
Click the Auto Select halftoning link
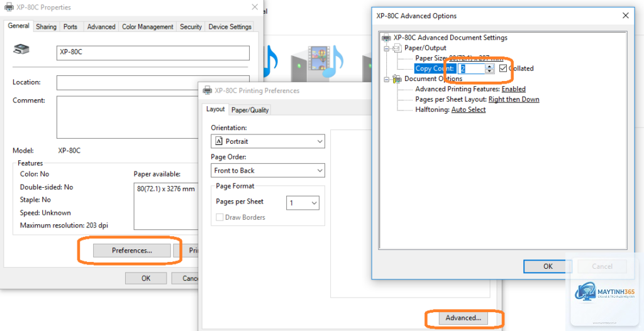[x=468, y=109]
